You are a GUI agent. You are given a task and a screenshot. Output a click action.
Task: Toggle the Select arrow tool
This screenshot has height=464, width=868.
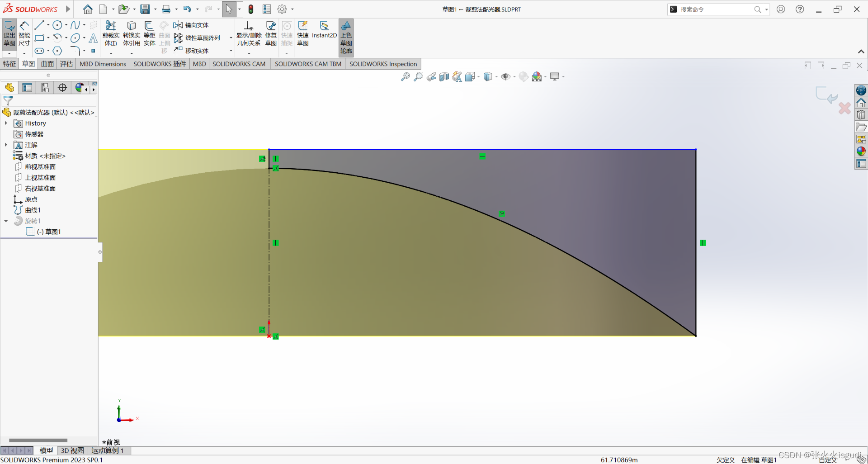point(229,9)
